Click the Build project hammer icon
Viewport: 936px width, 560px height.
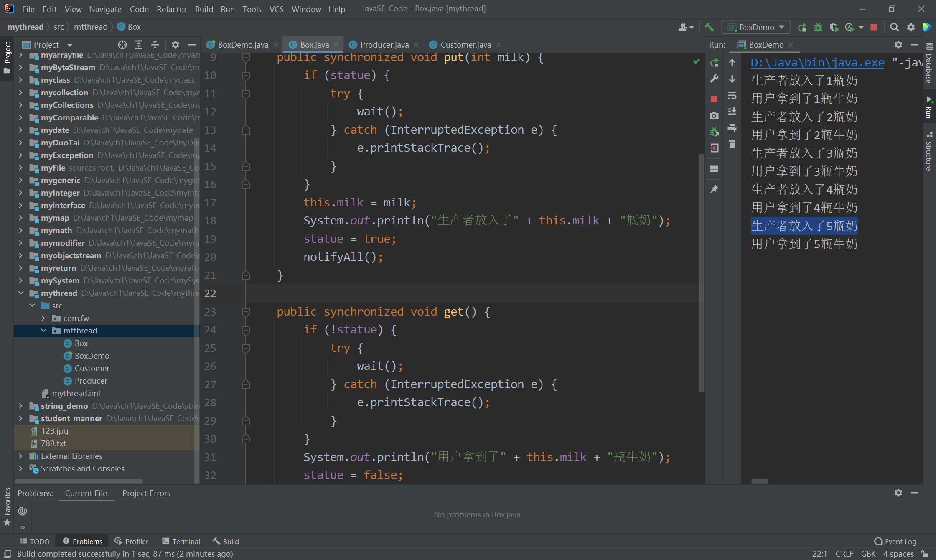(709, 27)
